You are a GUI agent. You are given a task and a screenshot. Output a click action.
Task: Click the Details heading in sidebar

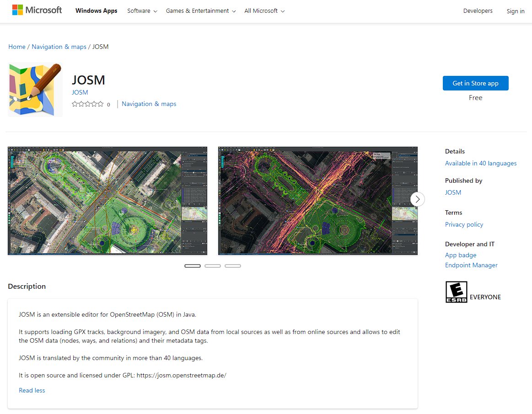pyautogui.click(x=455, y=151)
